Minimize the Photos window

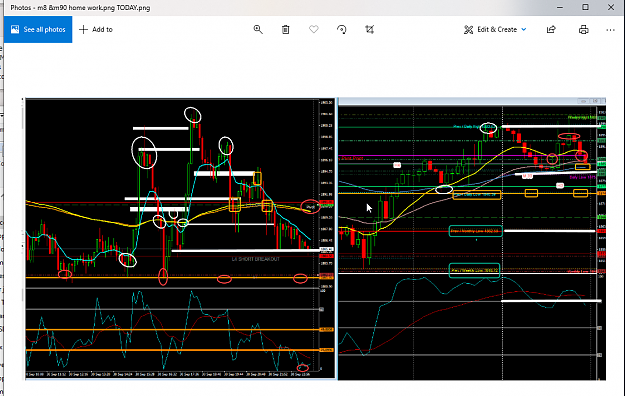click(560, 7)
